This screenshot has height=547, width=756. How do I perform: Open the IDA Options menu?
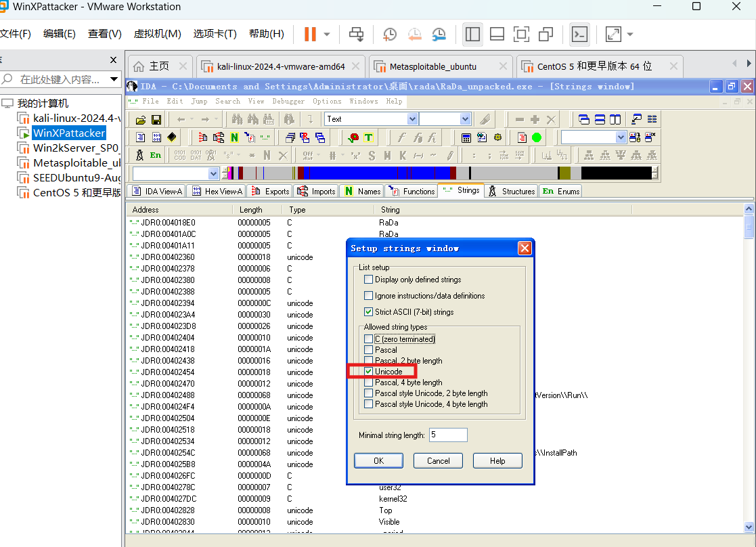[327, 102]
